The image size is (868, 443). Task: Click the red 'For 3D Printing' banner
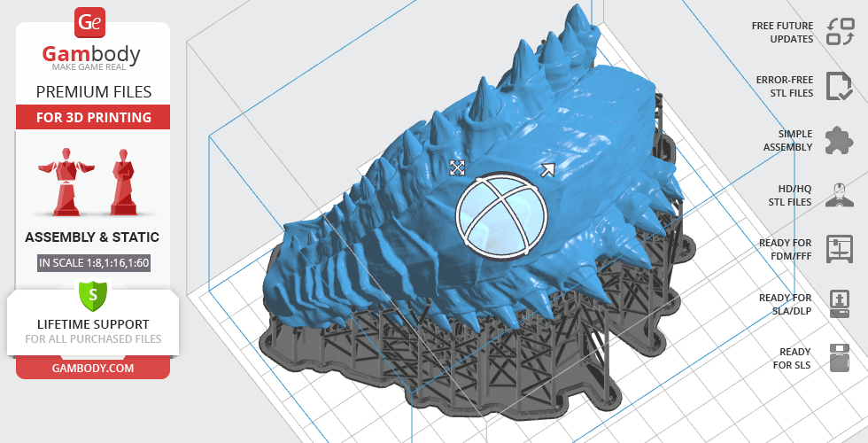[93, 118]
